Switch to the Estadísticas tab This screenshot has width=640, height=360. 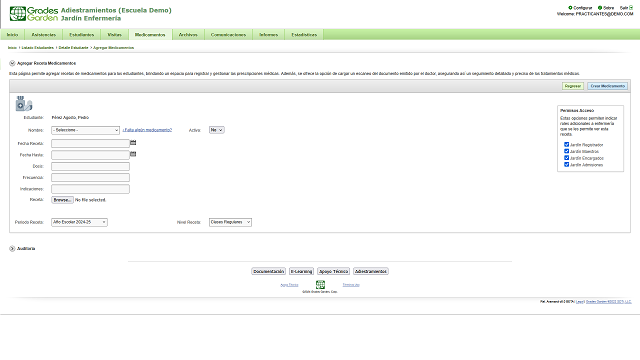tap(304, 35)
